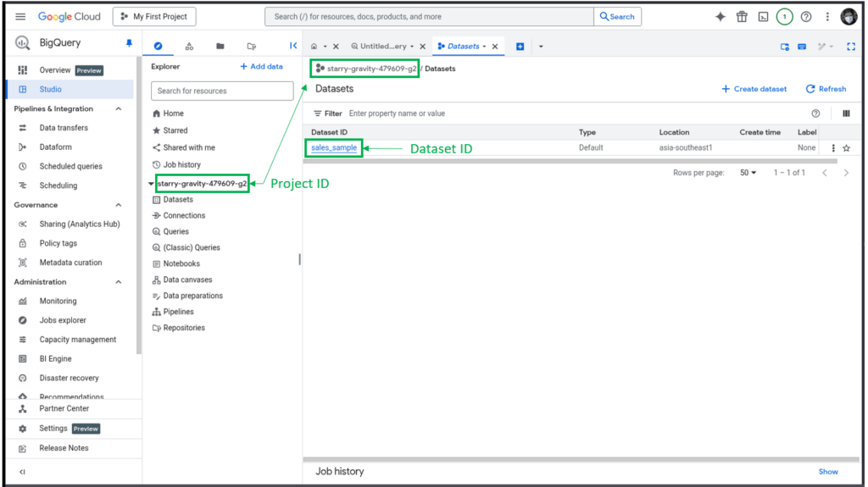This screenshot has height=487, width=868.
Task: Pin BigQuery with the pin icon
Action: 129,43
